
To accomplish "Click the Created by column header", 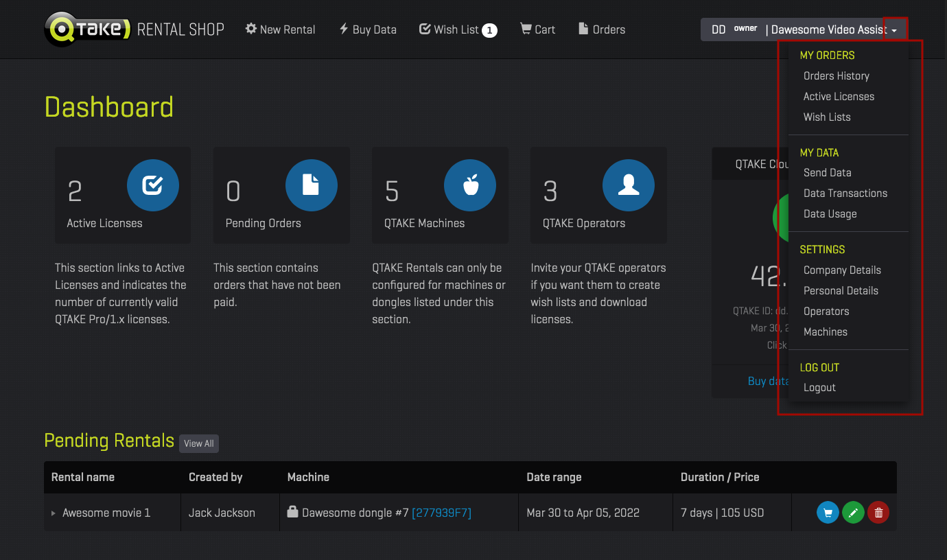I will coord(215,477).
